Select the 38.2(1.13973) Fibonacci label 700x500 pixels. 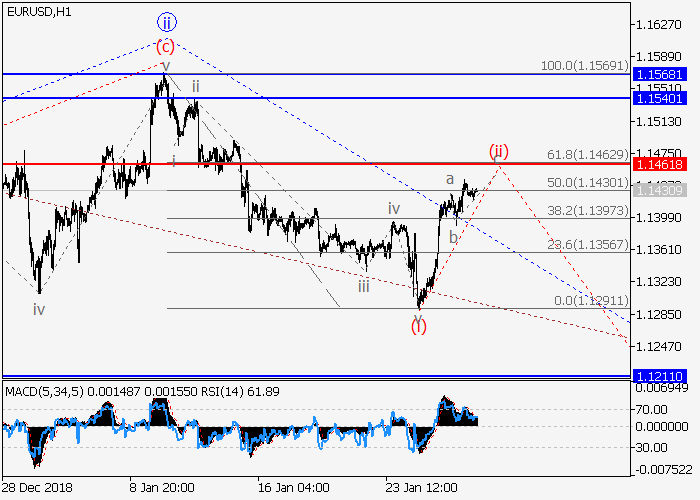point(588,210)
